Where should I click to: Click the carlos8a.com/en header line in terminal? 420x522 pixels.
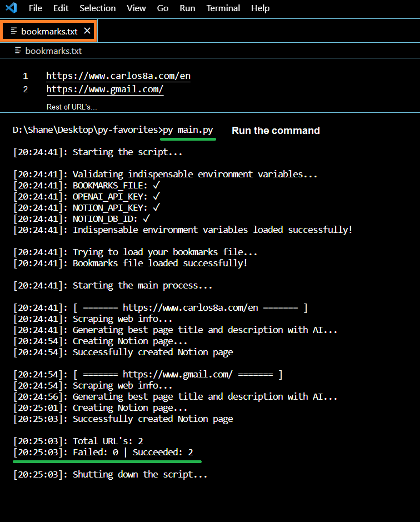(x=161, y=308)
